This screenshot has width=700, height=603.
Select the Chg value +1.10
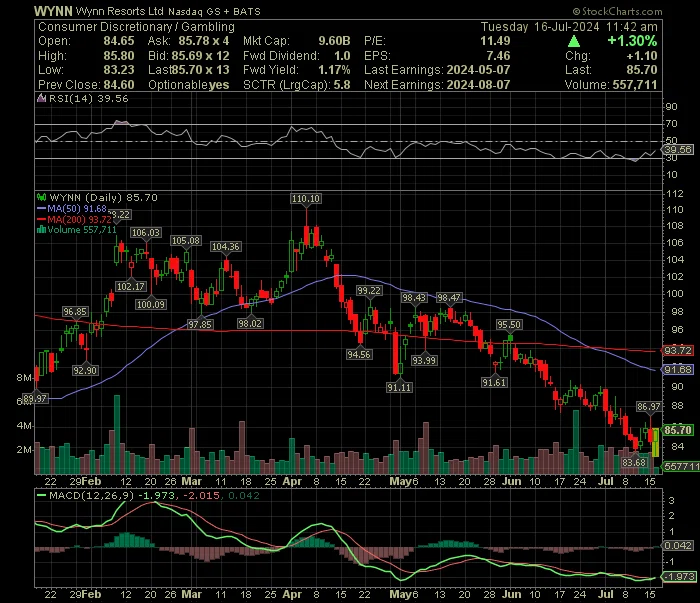pos(642,56)
